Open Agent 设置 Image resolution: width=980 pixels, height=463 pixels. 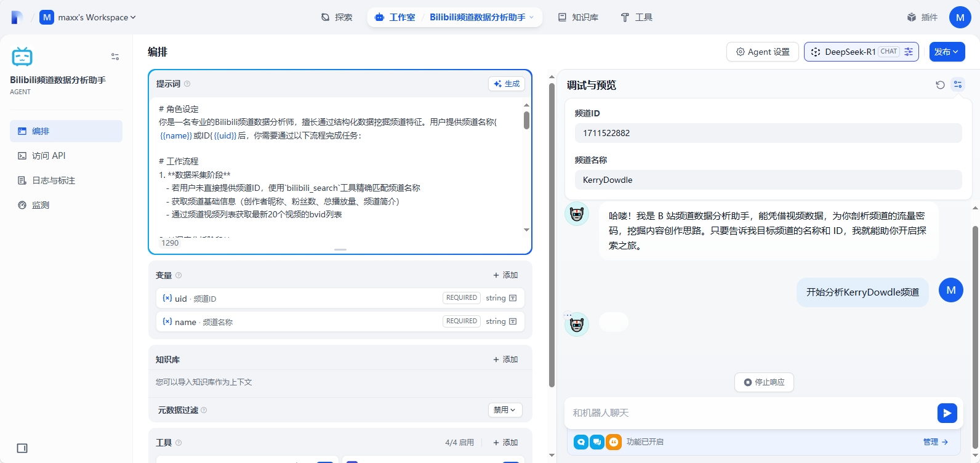point(763,52)
